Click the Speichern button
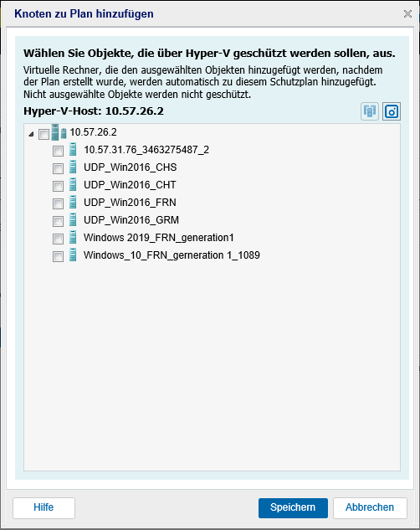The image size is (420, 530). [293, 507]
